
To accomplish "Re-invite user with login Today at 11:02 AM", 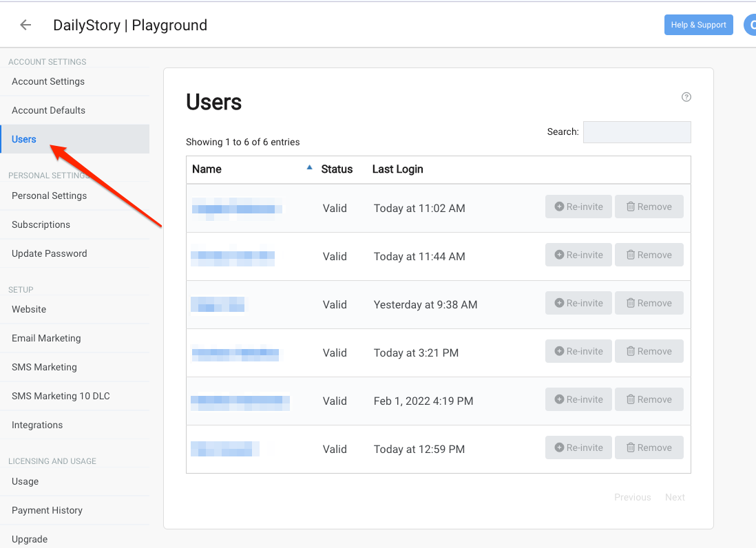I will click(578, 207).
